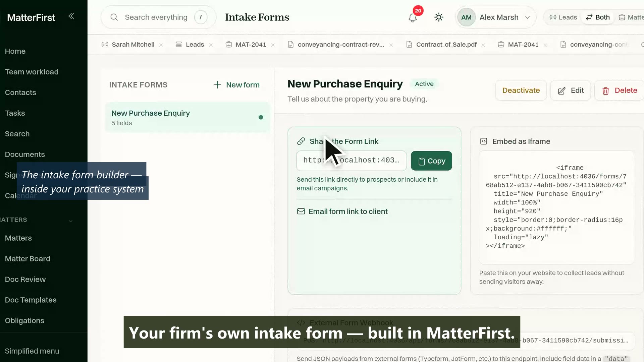Close the first MAT-2041 tab
644x362 pixels.
click(273, 45)
